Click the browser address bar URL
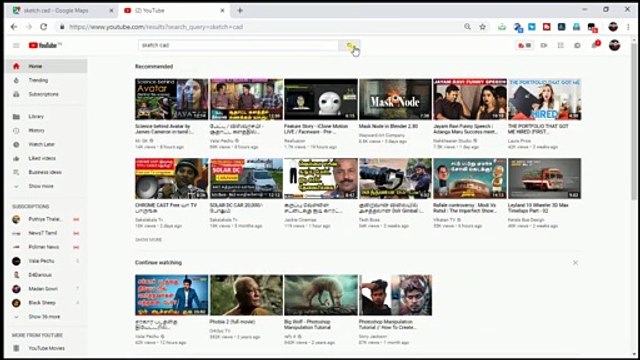Screen dimensions: 640x360 156,27
